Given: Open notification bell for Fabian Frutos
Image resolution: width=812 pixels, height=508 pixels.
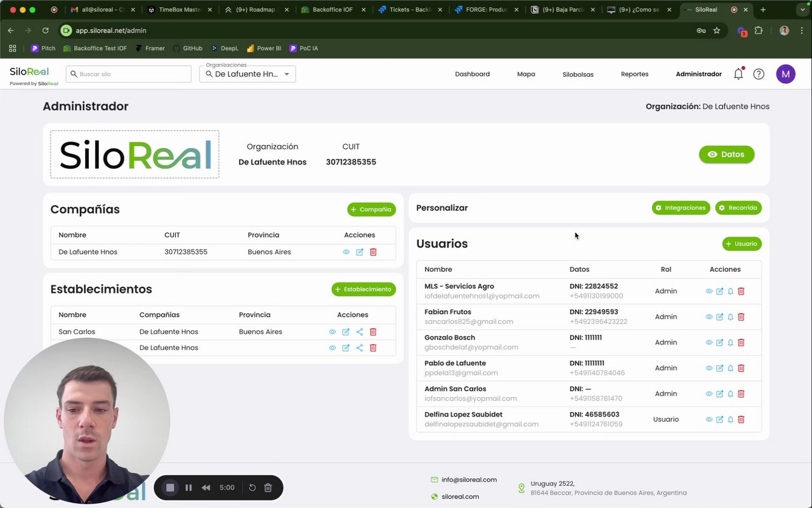Looking at the screenshot, I should [730, 317].
